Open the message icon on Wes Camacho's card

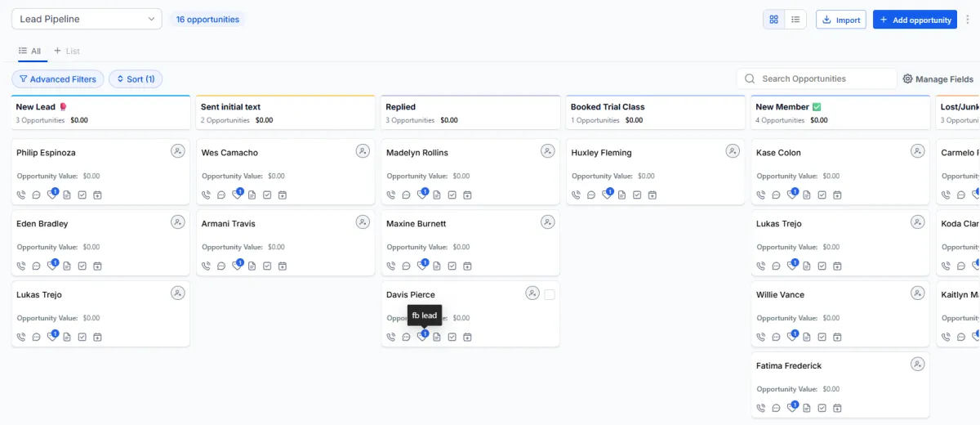(221, 195)
